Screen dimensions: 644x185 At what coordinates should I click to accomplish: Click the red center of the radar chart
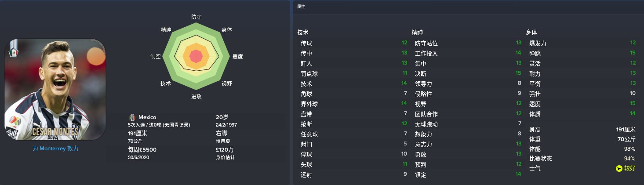point(196,56)
